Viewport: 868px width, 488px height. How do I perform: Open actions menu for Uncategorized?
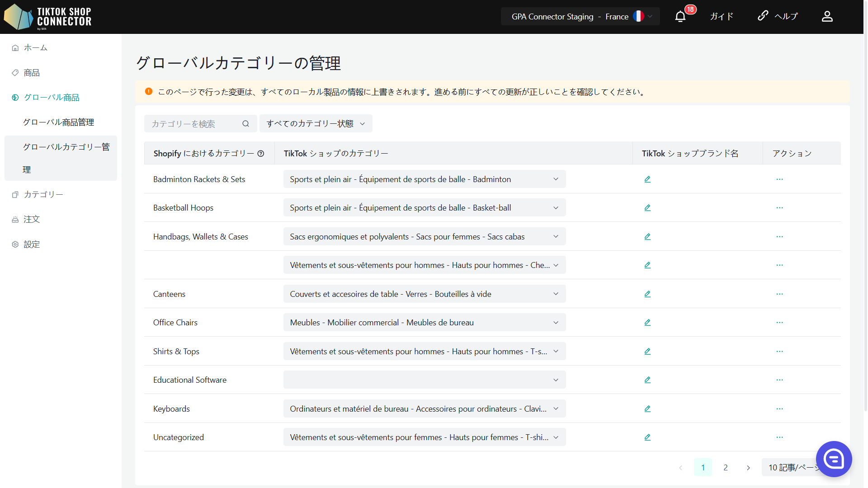[780, 437]
